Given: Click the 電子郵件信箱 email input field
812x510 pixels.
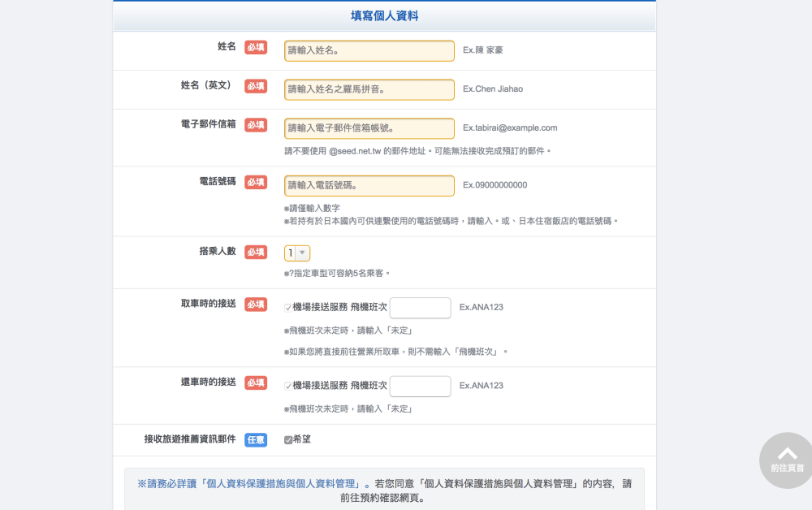Looking at the screenshot, I should 369,128.
